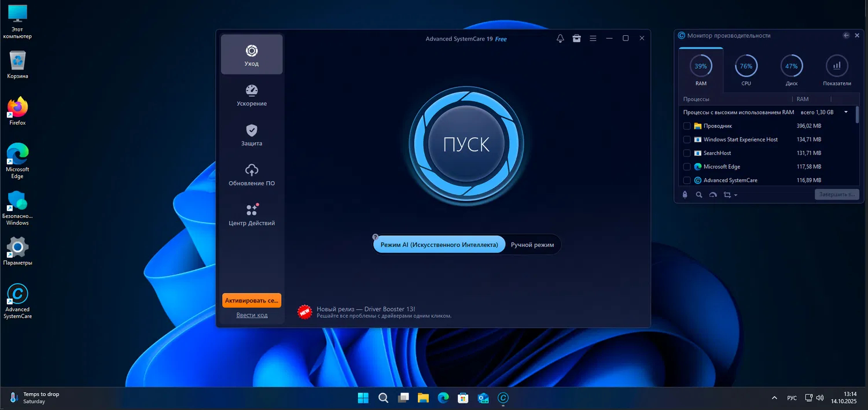Switch to Режим AI (Искусственного Интеллекта)
The height and width of the screenshot is (410, 868).
pos(439,245)
